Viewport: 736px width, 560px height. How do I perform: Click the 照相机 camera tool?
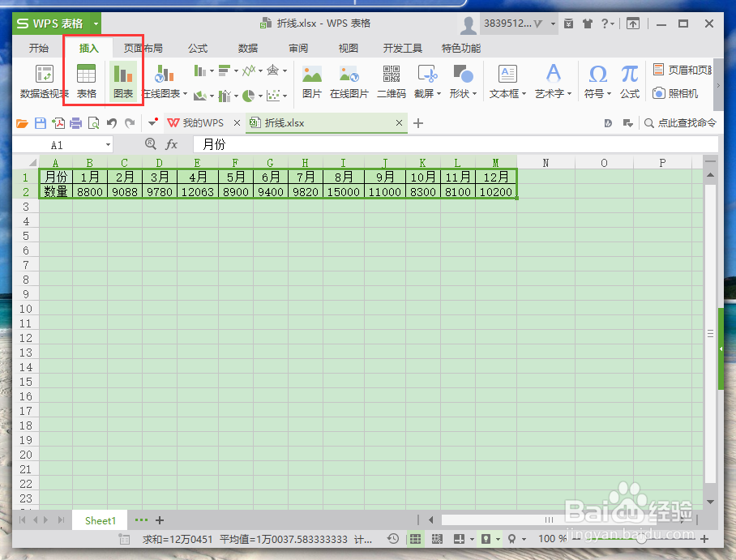675,93
